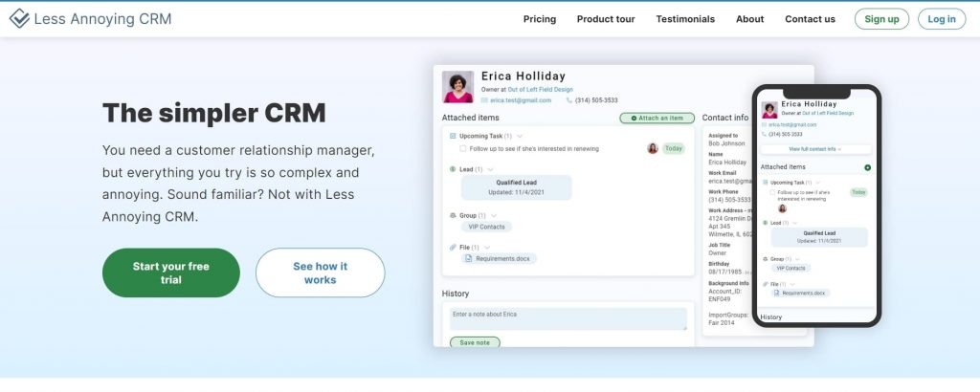Check the follow up task checkbox in desktop preview

coord(463,148)
